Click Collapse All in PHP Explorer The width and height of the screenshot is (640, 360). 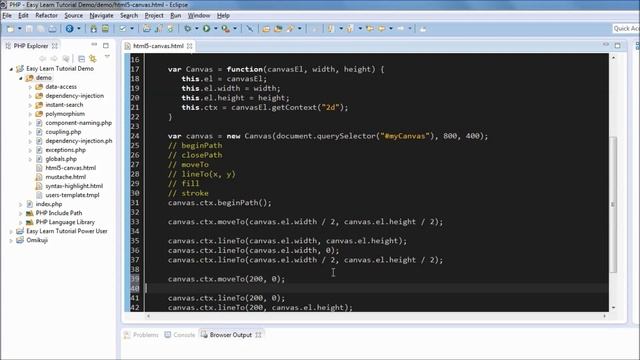point(81,59)
